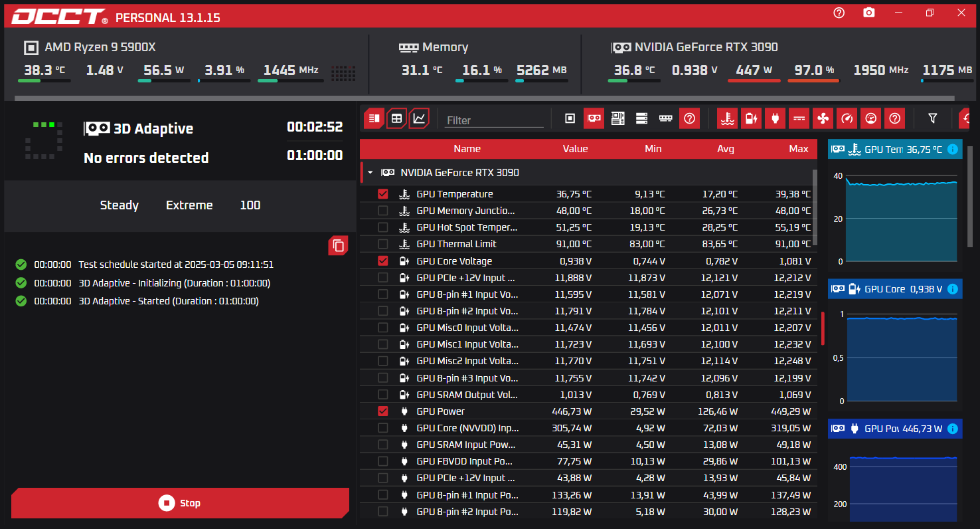
Task: Filter sensors by CPU icon
Action: pos(570,118)
